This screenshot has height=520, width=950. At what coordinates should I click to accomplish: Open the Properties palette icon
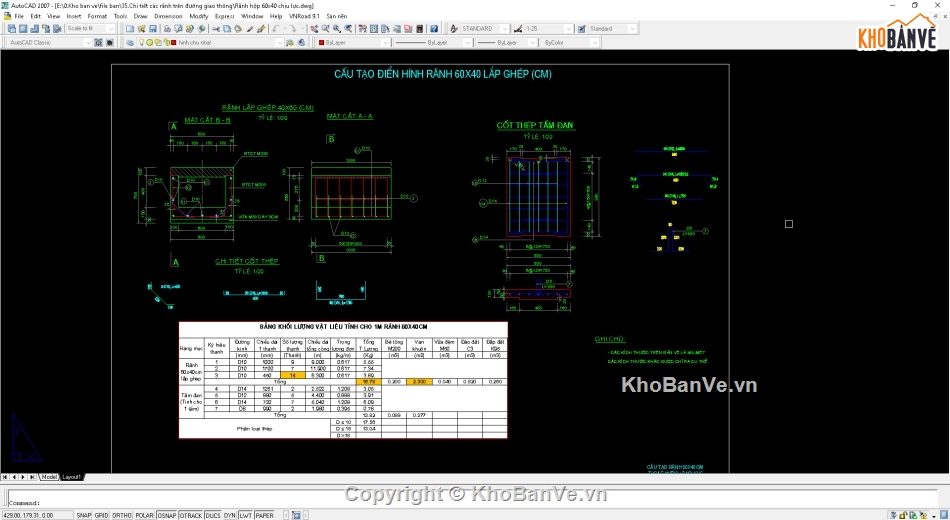pyautogui.click(x=362, y=28)
